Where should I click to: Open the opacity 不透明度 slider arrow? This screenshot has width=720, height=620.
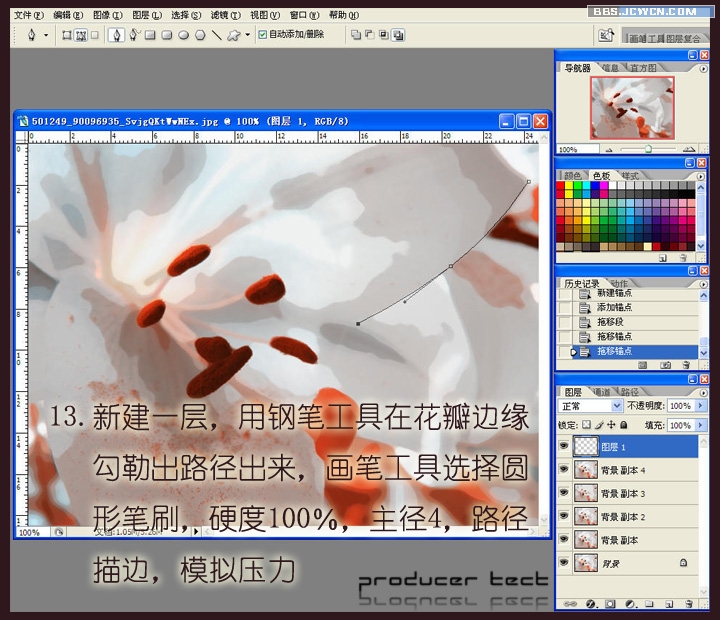(x=700, y=406)
